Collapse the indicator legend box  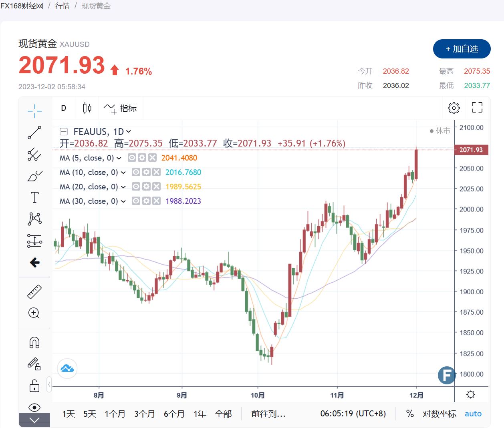pyautogui.click(x=64, y=132)
